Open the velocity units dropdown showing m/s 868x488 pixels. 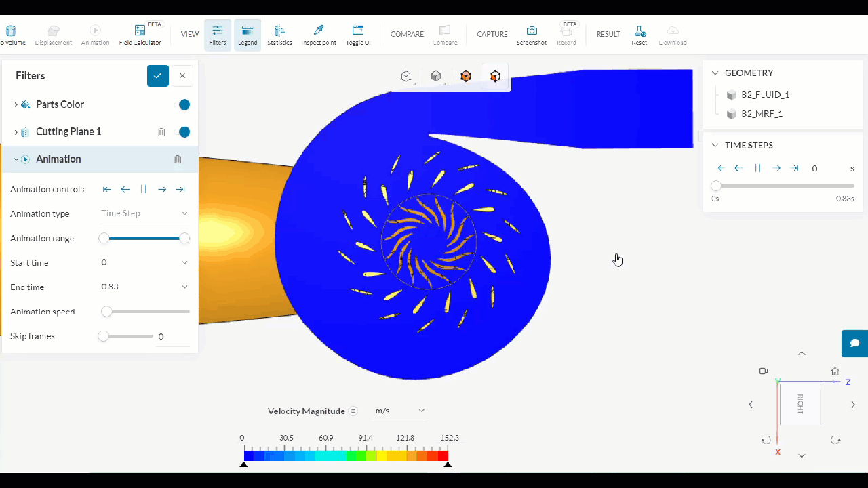click(399, 411)
